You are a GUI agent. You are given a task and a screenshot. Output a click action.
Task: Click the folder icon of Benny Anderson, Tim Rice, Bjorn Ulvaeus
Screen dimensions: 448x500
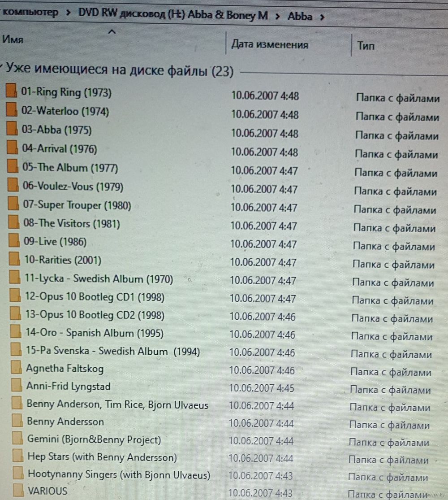[17, 402]
